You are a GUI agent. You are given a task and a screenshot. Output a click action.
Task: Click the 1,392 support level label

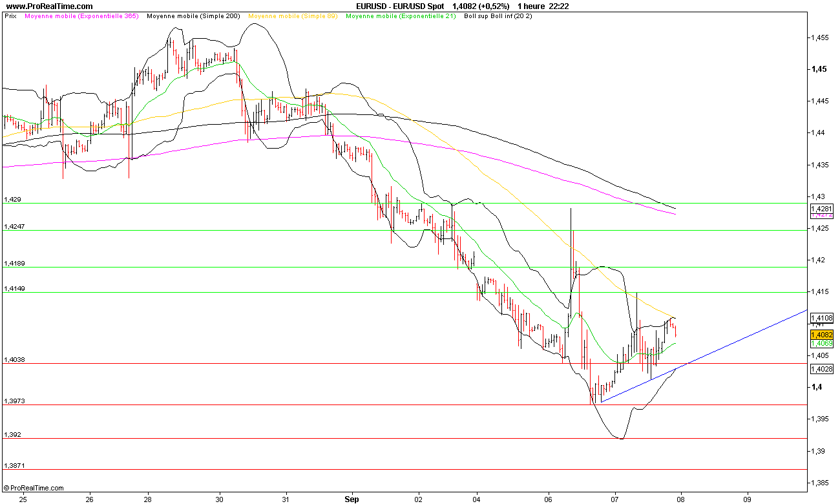[x=13, y=435]
